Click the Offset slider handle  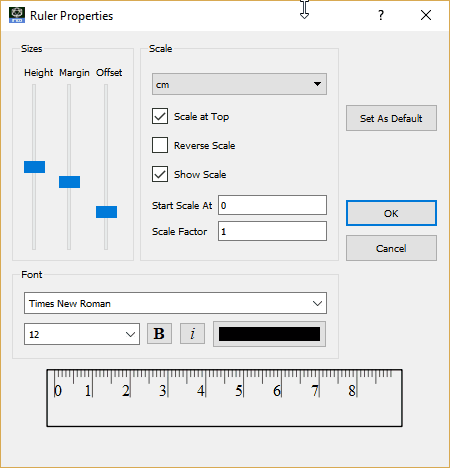[106, 212]
